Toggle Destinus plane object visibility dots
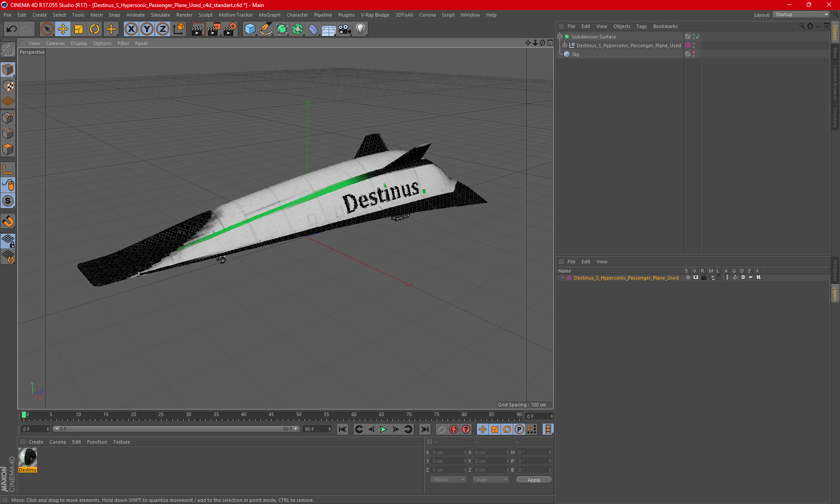 point(694,45)
